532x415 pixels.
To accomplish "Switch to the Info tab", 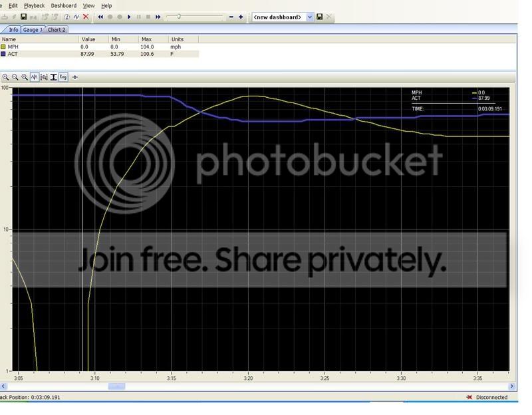I will tap(13, 29).
